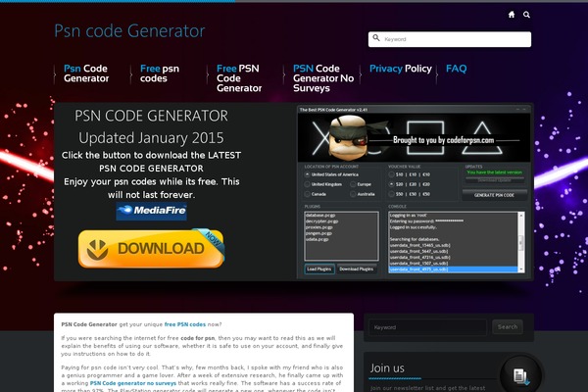Screen dimensions: 588x392
Task: Open the FAQ page
Action: click(457, 69)
